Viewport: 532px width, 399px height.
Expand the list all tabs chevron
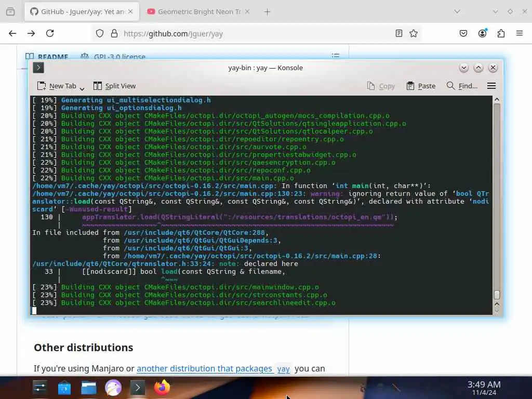[x=457, y=11]
